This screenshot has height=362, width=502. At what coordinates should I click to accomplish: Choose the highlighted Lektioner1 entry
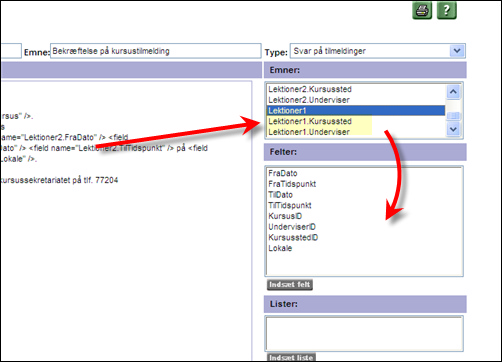(x=356, y=111)
